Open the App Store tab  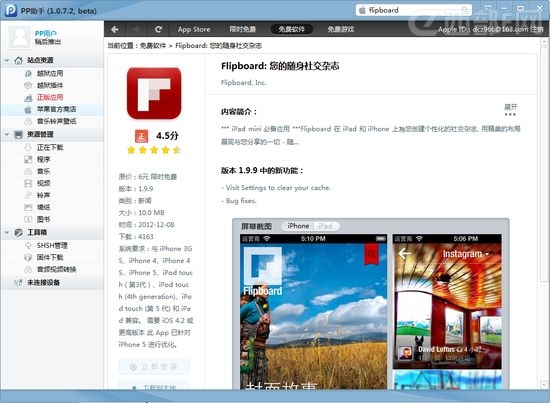pos(194,29)
